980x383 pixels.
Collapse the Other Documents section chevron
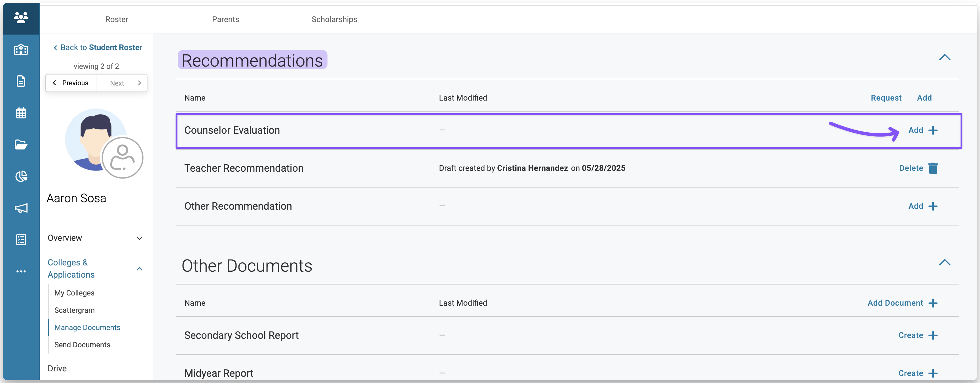point(944,263)
